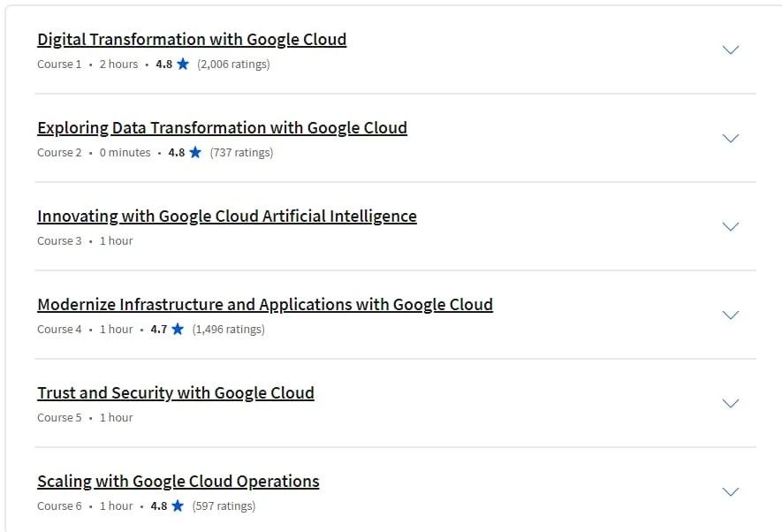Click the 737 ratings text
Viewport: 782px width, 532px height.
[x=241, y=153]
